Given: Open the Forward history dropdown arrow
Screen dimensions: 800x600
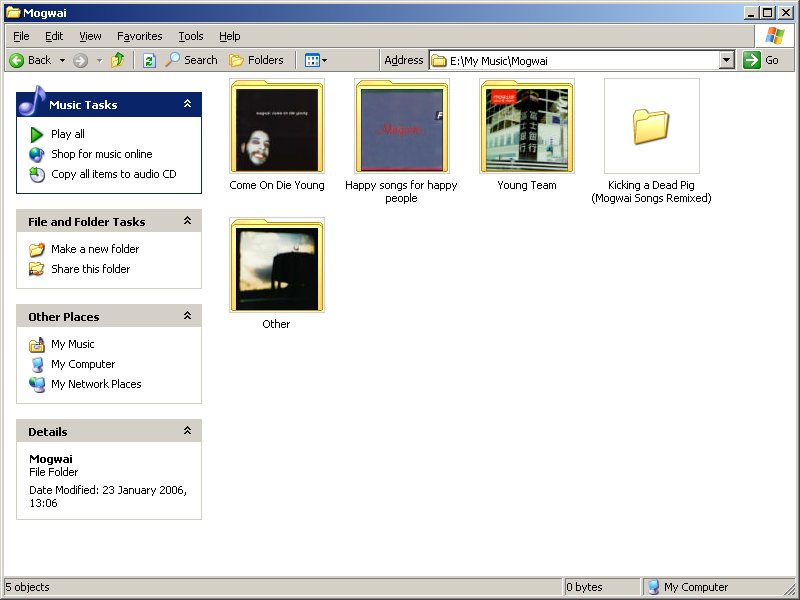Looking at the screenshot, I should pos(99,61).
